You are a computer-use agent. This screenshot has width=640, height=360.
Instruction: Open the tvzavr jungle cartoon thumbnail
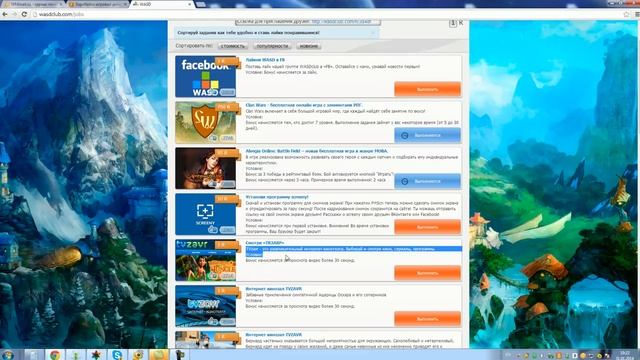(206, 260)
